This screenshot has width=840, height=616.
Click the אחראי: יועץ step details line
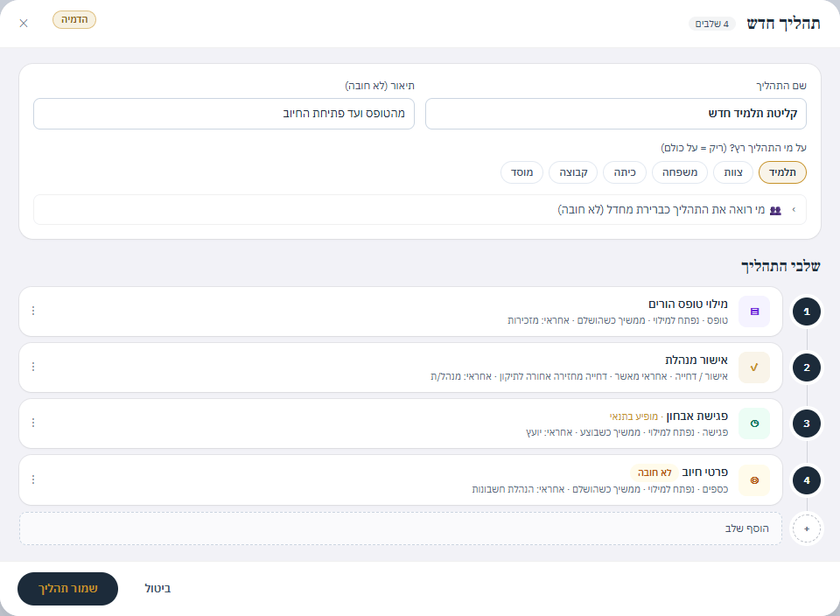click(x=626, y=432)
